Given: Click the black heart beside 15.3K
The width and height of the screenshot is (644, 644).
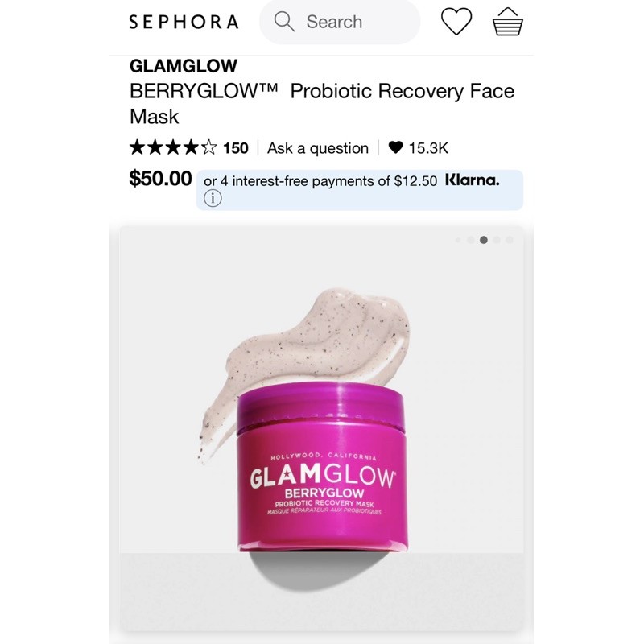Looking at the screenshot, I should (x=395, y=147).
